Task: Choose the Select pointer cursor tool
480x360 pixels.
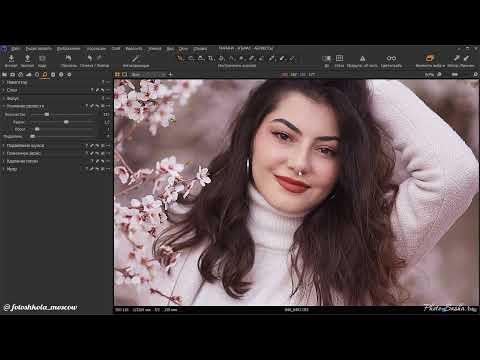Action: (180, 58)
